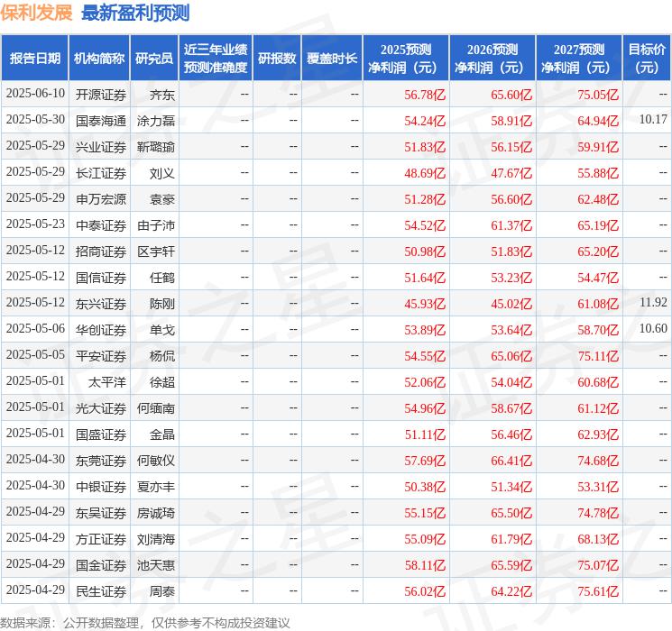Click the 2025预测净利润 header

406,59
